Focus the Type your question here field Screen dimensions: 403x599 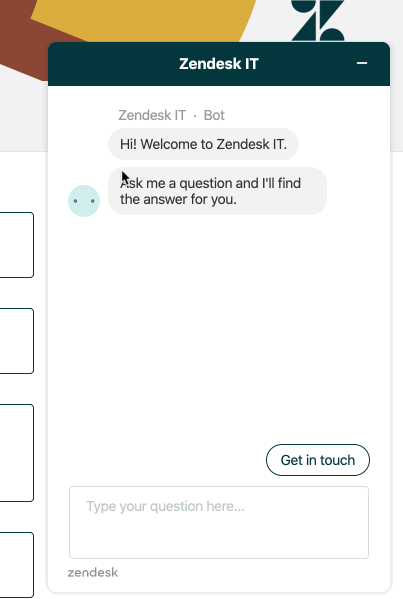(219, 522)
